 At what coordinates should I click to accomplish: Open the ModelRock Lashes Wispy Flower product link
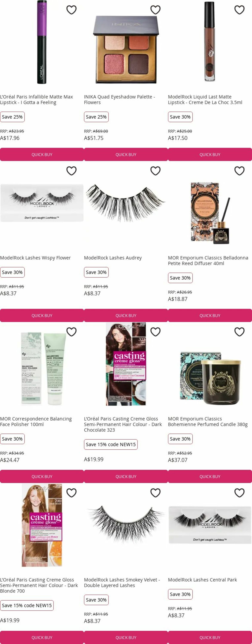pos(35,258)
